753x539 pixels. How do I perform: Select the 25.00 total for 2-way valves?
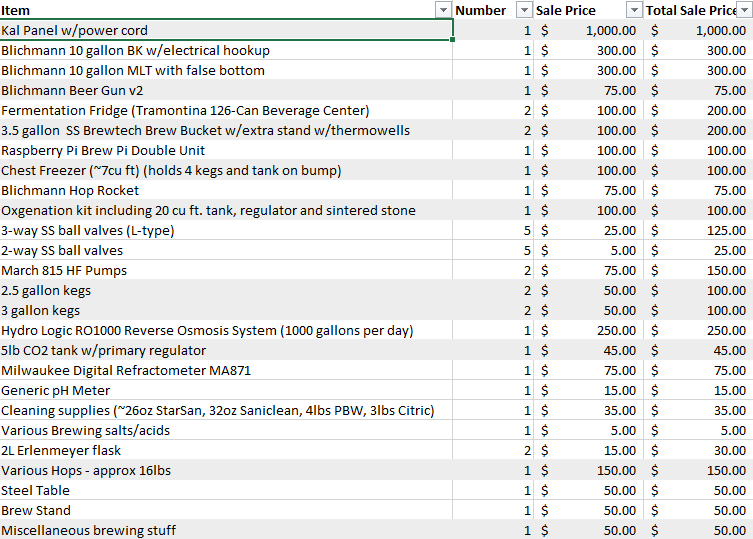tap(698, 250)
